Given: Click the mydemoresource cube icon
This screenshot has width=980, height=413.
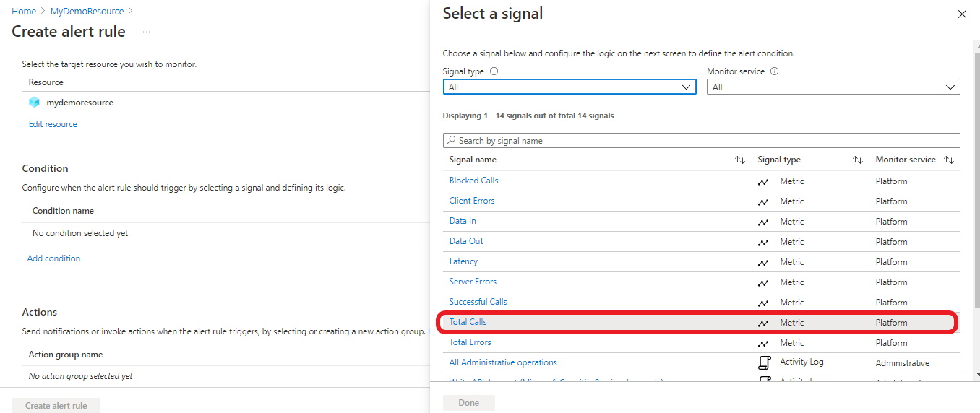Looking at the screenshot, I should 35,103.
